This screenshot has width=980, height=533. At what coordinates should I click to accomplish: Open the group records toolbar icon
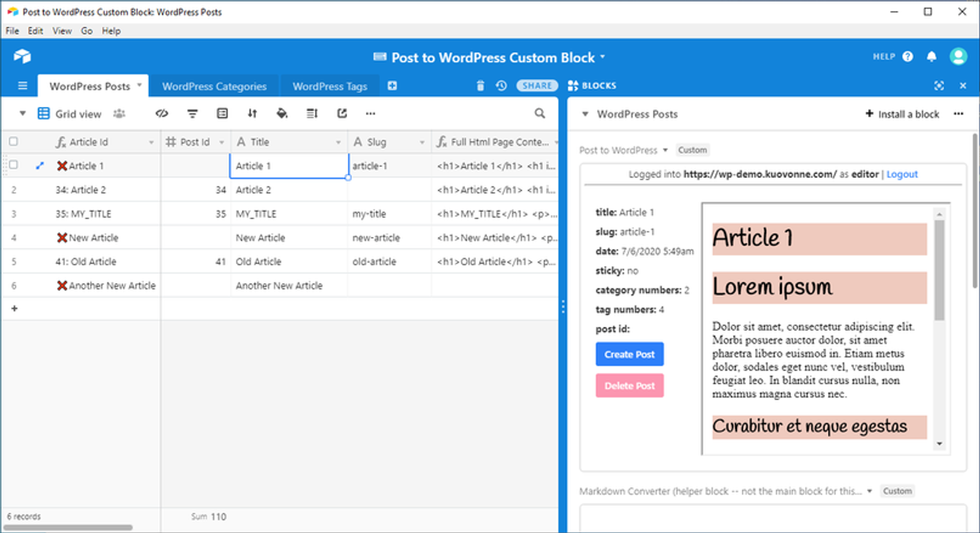pyautogui.click(x=222, y=113)
